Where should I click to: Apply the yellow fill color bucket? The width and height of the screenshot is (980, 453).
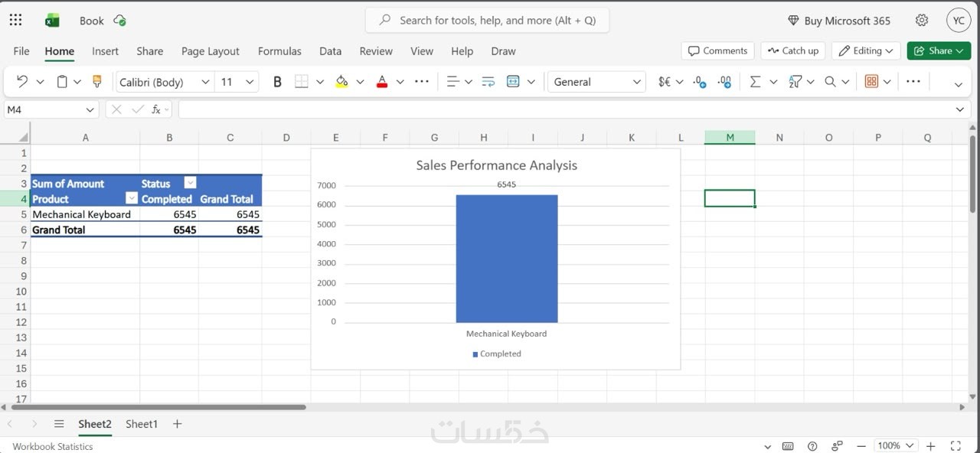[x=341, y=82]
